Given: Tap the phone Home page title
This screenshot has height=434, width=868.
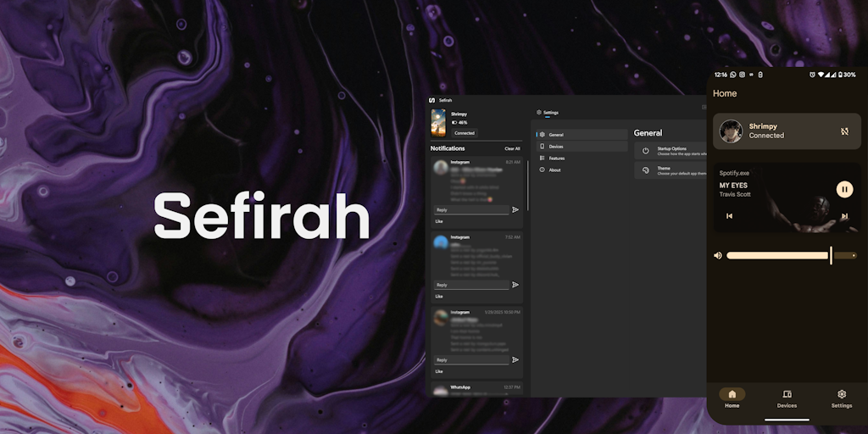Looking at the screenshot, I should coord(725,93).
